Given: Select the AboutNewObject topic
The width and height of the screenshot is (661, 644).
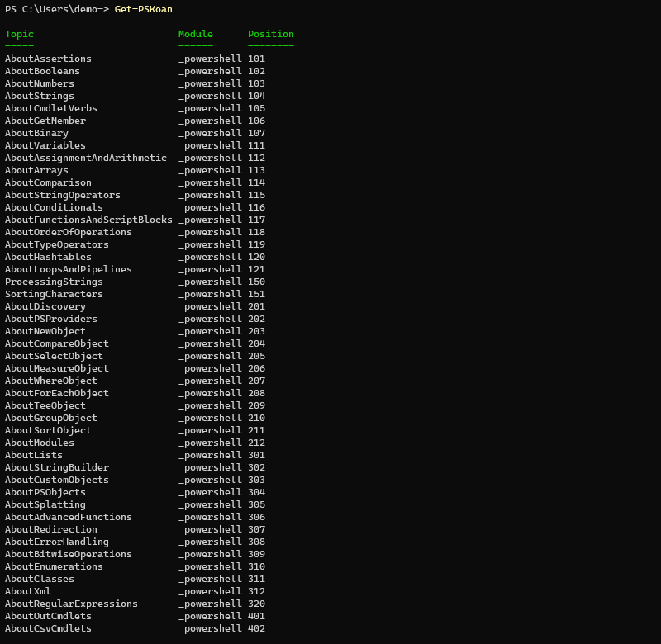Looking at the screenshot, I should (45, 331).
